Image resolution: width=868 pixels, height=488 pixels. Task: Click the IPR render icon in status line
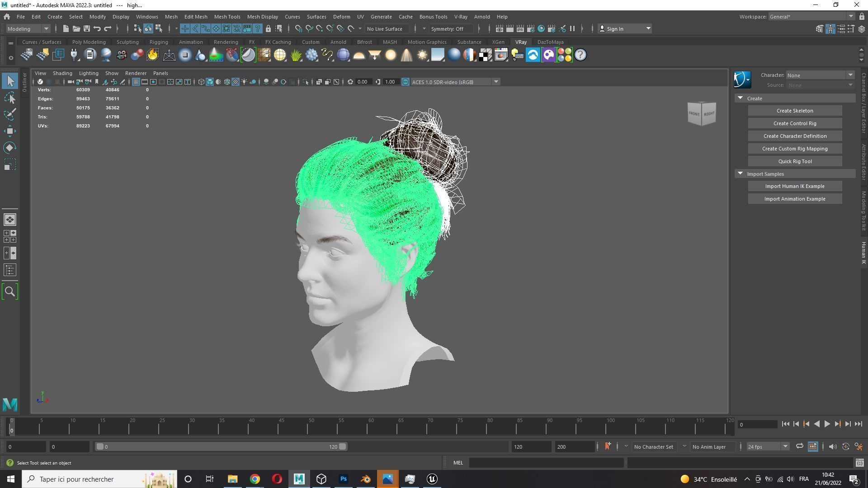point(520,29)
